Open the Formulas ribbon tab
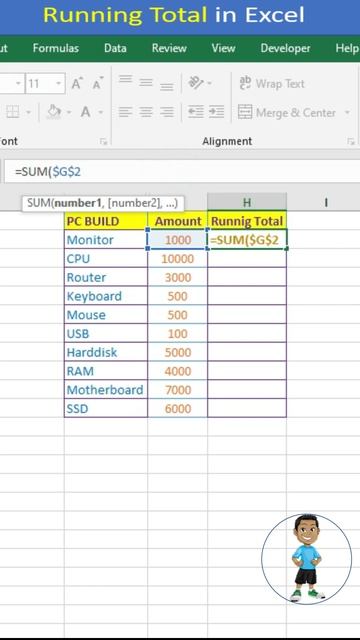Viewport: 360px width, 640px height. [x=56, y=48]
